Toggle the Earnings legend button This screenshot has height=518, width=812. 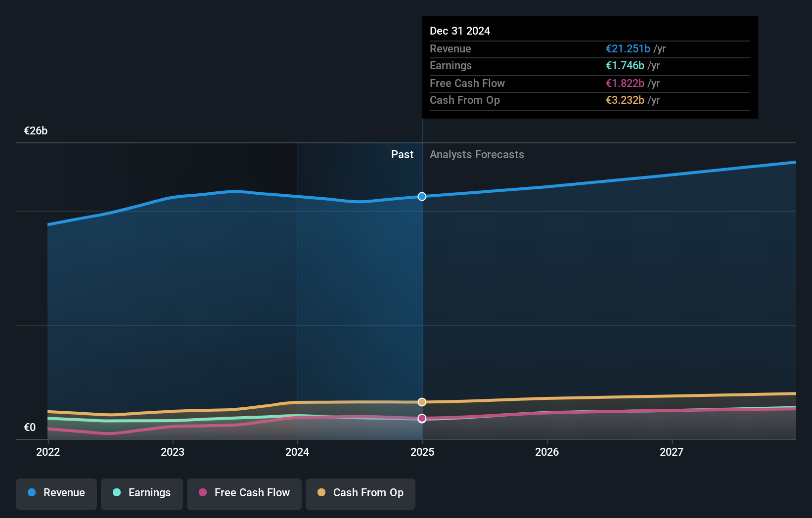click(x=142, y=494)
